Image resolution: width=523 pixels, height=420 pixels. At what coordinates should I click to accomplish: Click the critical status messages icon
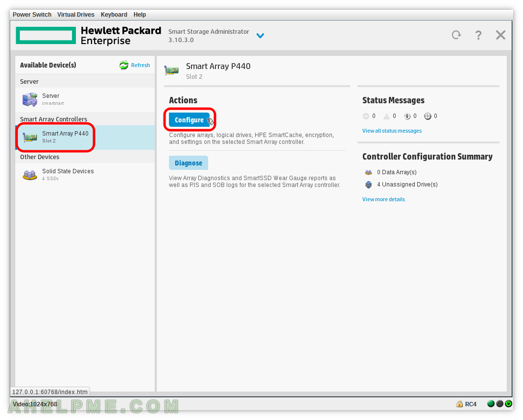tap(366, 116)
